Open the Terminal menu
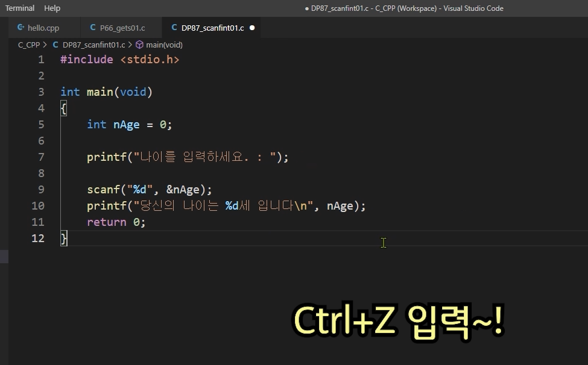 20,8
